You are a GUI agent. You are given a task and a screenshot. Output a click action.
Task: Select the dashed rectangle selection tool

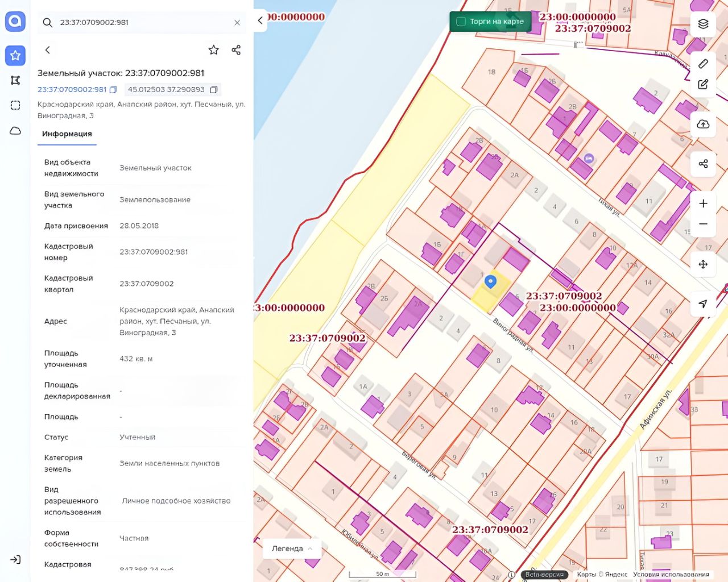(15, 105)
